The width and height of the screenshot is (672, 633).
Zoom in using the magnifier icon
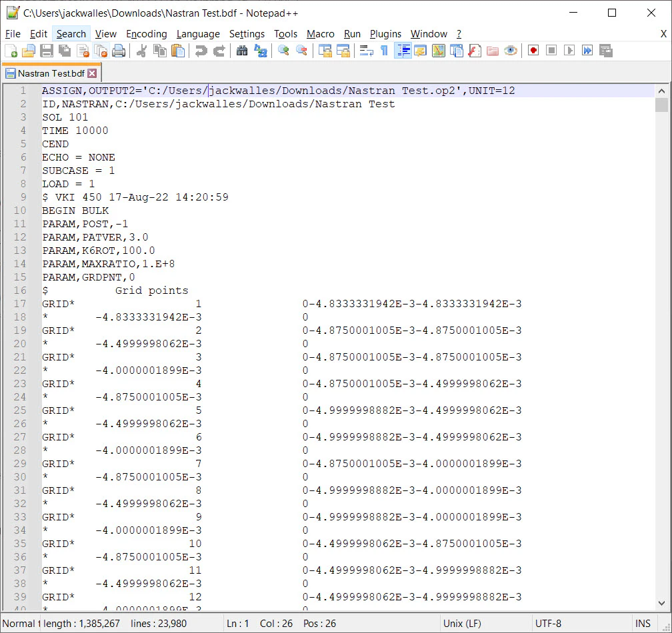coord(285,51)
